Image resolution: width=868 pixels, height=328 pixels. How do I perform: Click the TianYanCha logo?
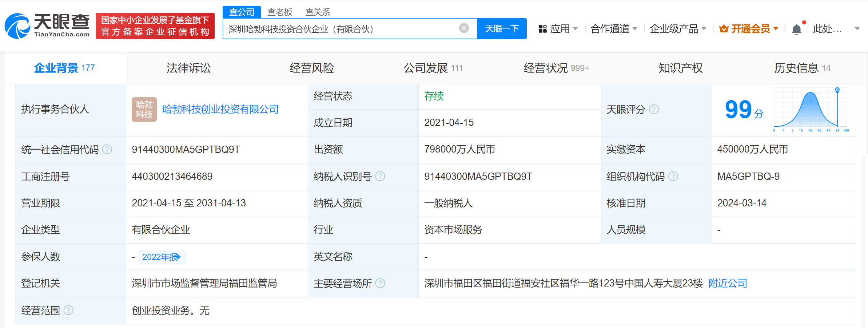(47, 25)
